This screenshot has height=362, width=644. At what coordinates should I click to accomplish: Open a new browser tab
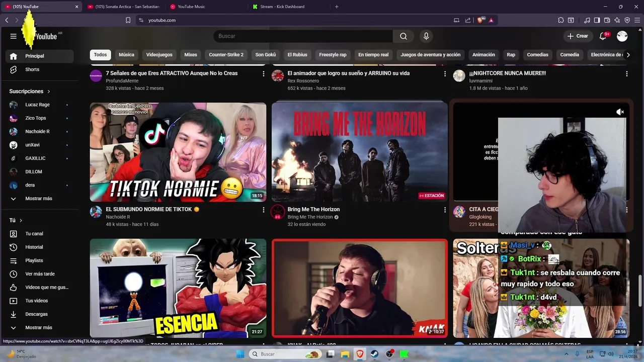(337, 7)
